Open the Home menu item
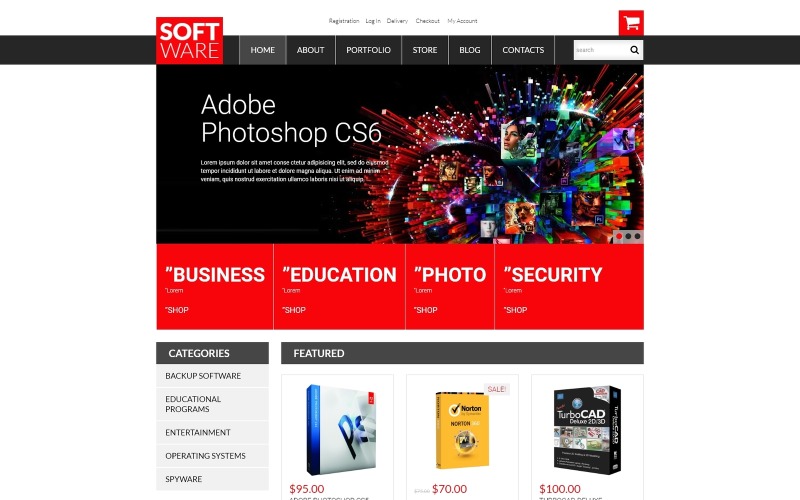The height and width of the screenshot is (500, 800). coord(263,50)
